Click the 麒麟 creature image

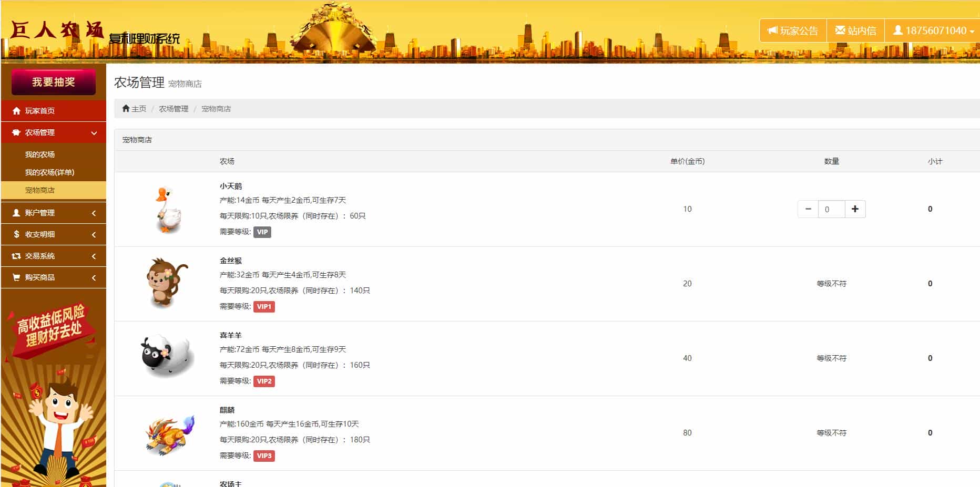169,435
